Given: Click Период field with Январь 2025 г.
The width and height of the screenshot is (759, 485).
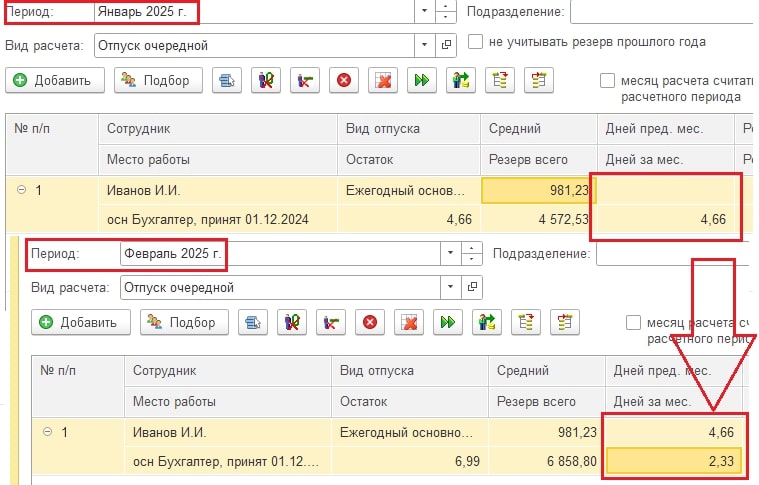Looking at the screenshot, I should (254, 11).
